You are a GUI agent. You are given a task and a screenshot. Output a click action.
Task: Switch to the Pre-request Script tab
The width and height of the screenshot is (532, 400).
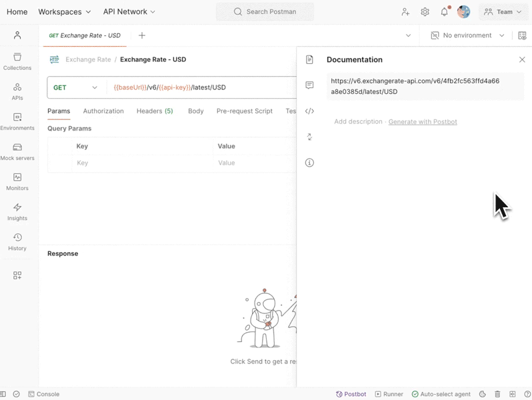[244, 111]
